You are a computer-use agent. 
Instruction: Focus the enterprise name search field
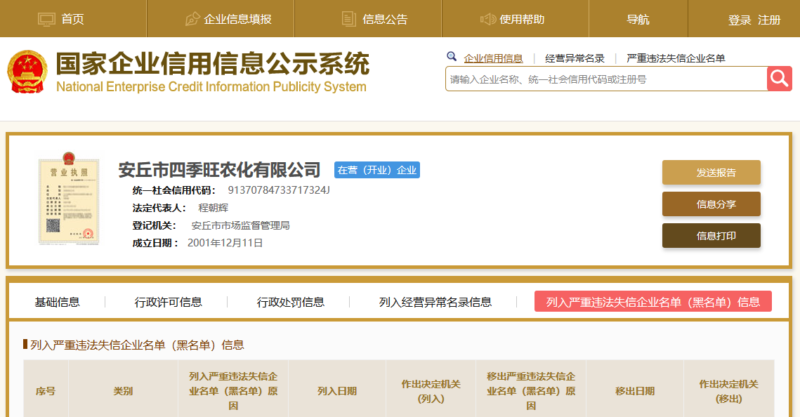[606, 79]
